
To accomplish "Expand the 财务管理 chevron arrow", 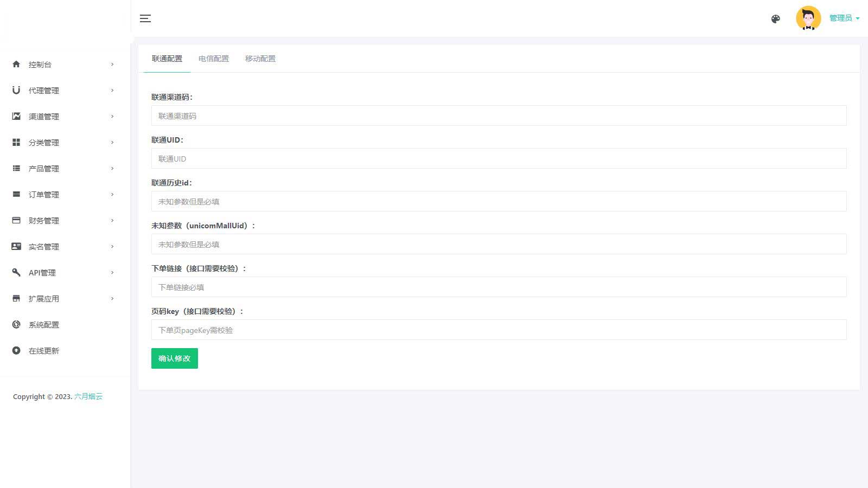I will click(x=112, y=220).
